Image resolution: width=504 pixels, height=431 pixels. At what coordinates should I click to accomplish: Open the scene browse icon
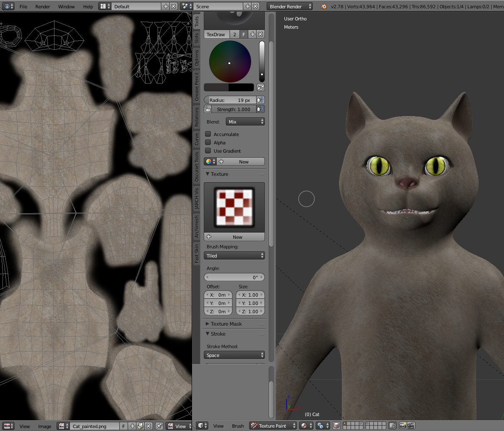[x=187, y=6]
